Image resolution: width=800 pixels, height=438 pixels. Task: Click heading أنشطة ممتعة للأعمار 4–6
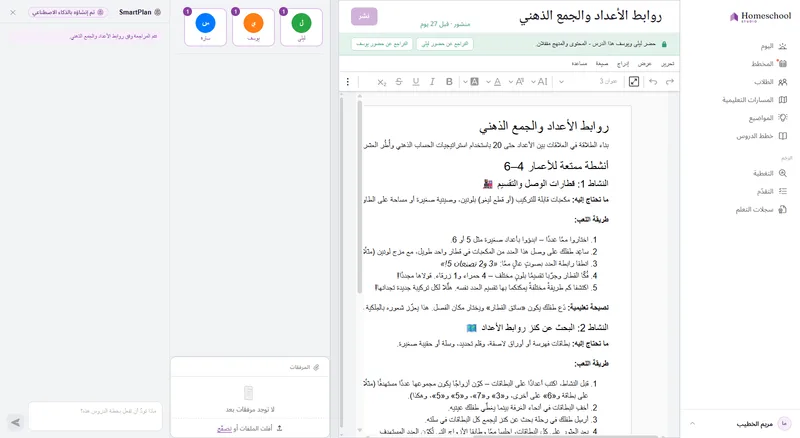tap(556, 165)
